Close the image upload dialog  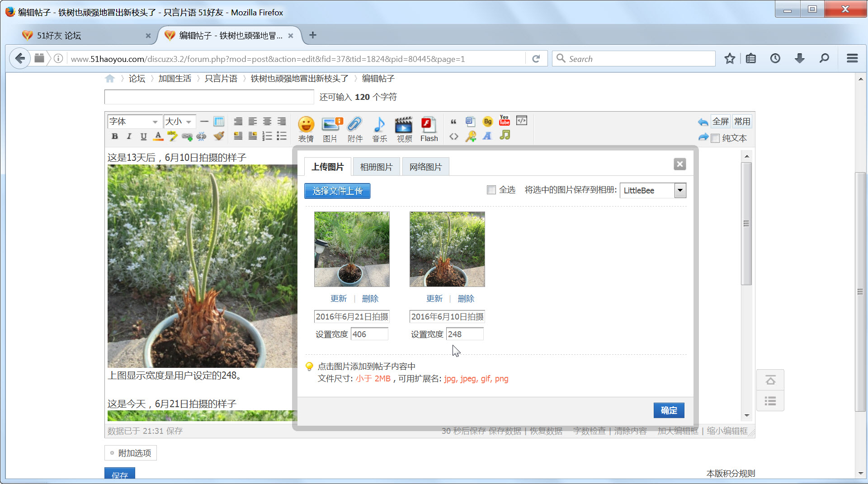pyautogui.click(x=679, y=164)
